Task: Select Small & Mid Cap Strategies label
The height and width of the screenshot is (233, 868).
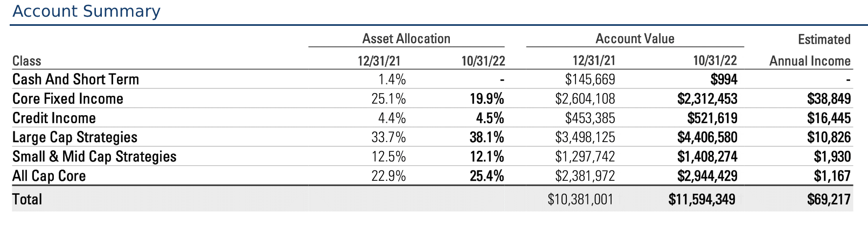Action: coord(94,157)
